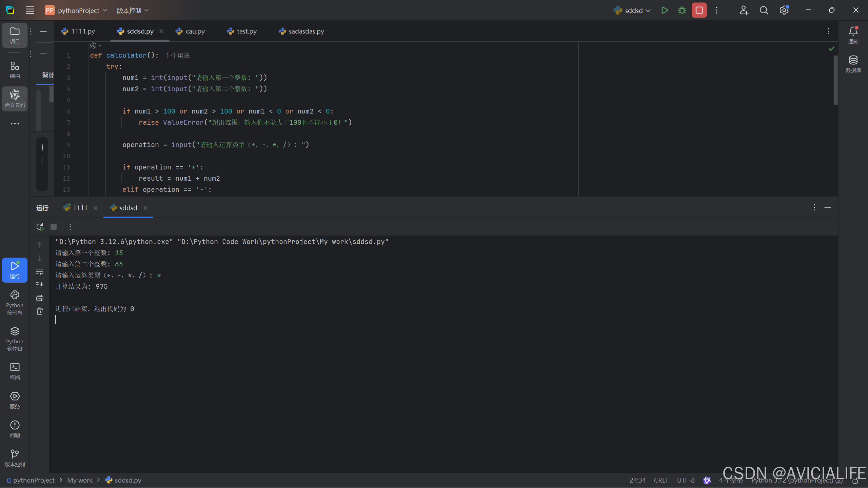Viewport: 868px width, 488px height.
Task: Start debugging with the bug icon
Action: pos(682,10)
